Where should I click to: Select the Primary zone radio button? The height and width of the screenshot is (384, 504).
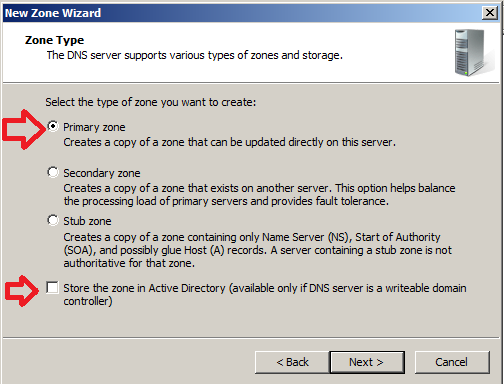coord(53,126)
